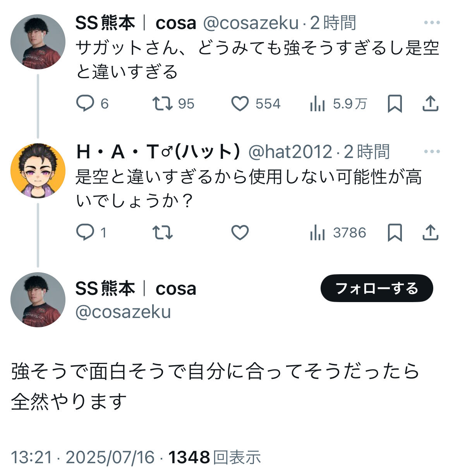
Task: Repost the tweet by @hat2012
Action: [162, 232]
